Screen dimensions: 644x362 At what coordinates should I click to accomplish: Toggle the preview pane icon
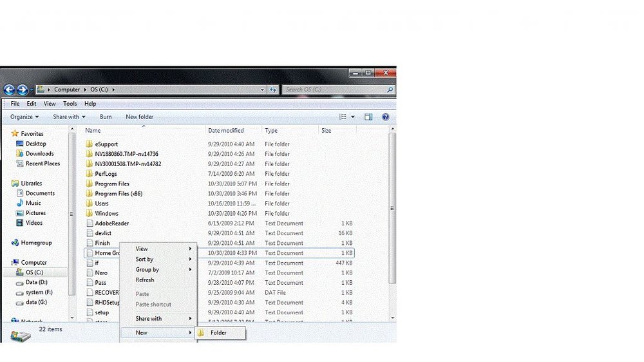coord(368,117)
